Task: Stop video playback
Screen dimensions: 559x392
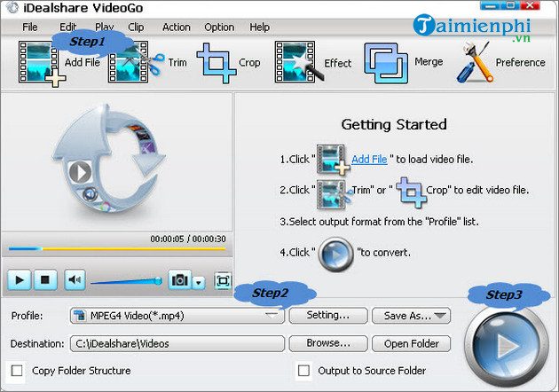Action: click(x=45, y=280)
